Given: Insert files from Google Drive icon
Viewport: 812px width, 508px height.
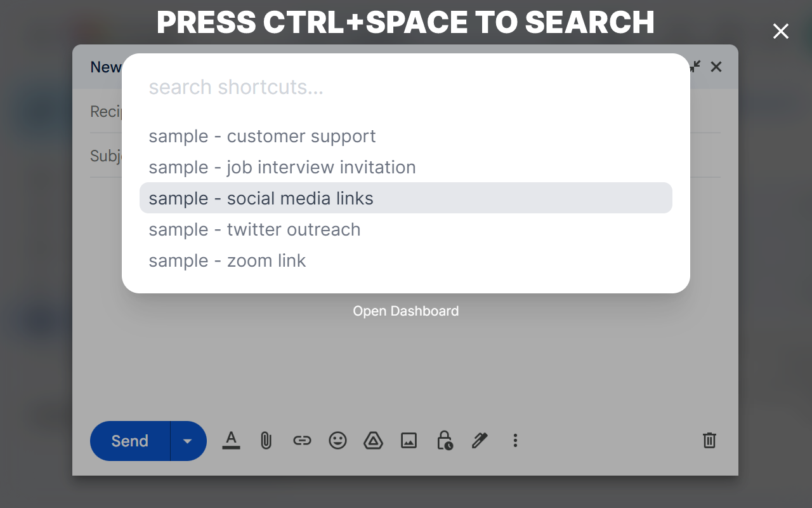Looking at the screenshot, I should click(373, 440).
